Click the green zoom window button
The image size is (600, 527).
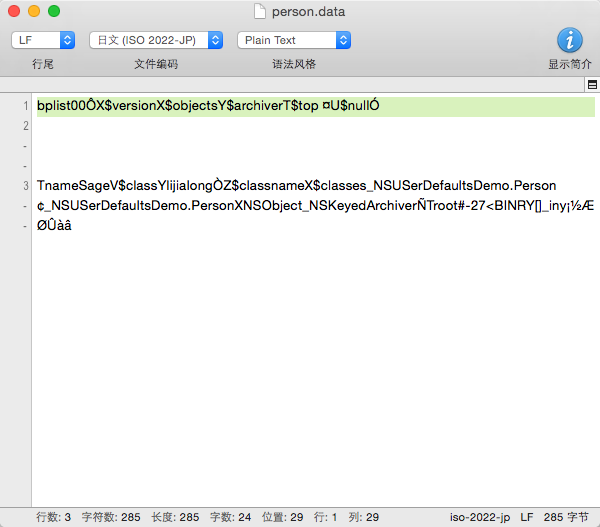pyautogui.click(x=54, y=11)
